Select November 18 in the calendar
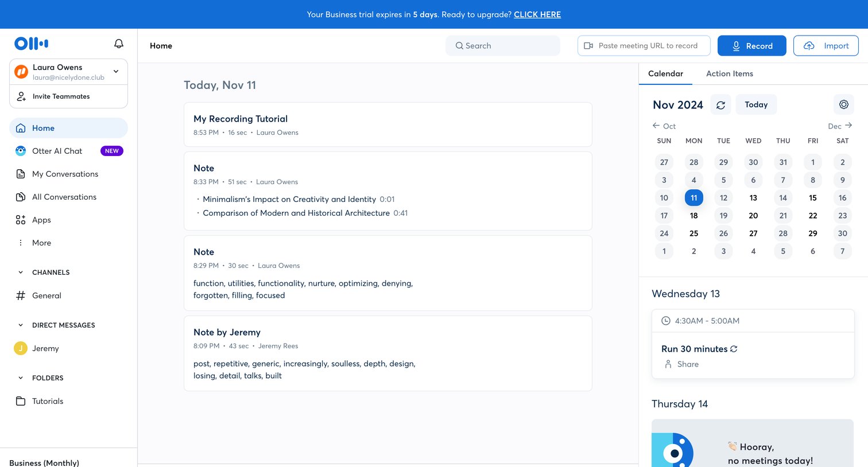The height and width of the screenshot is (467, 868). (694, 216)
